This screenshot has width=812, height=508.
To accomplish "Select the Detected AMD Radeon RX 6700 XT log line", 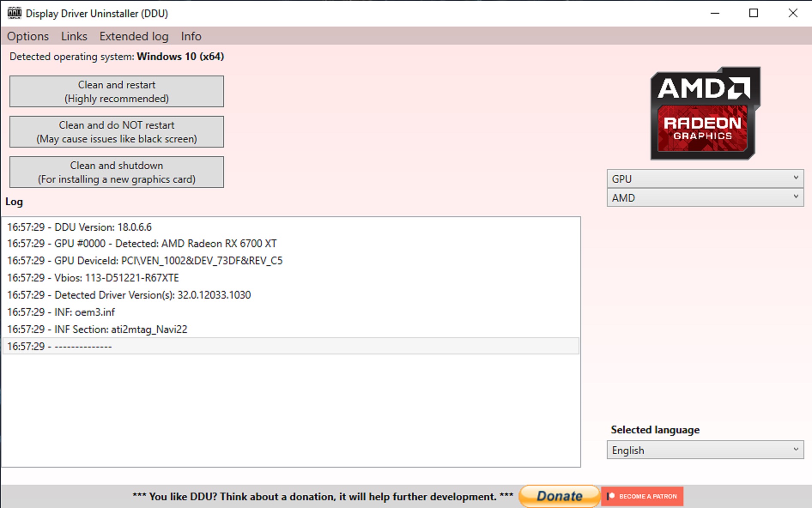I will point(291,244).
